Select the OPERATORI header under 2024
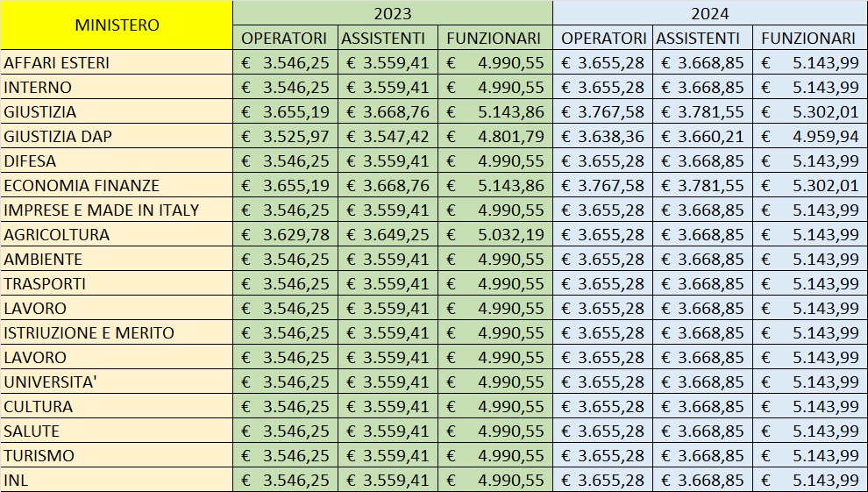868x492 pixels. 603,38
